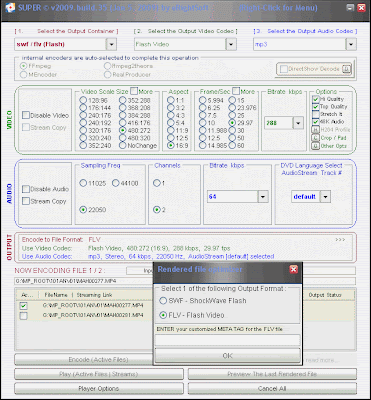Viewport: 371px width, 400px height.
Task: Choose 11025 sampling frequency
Action: [x=83, y=183]
